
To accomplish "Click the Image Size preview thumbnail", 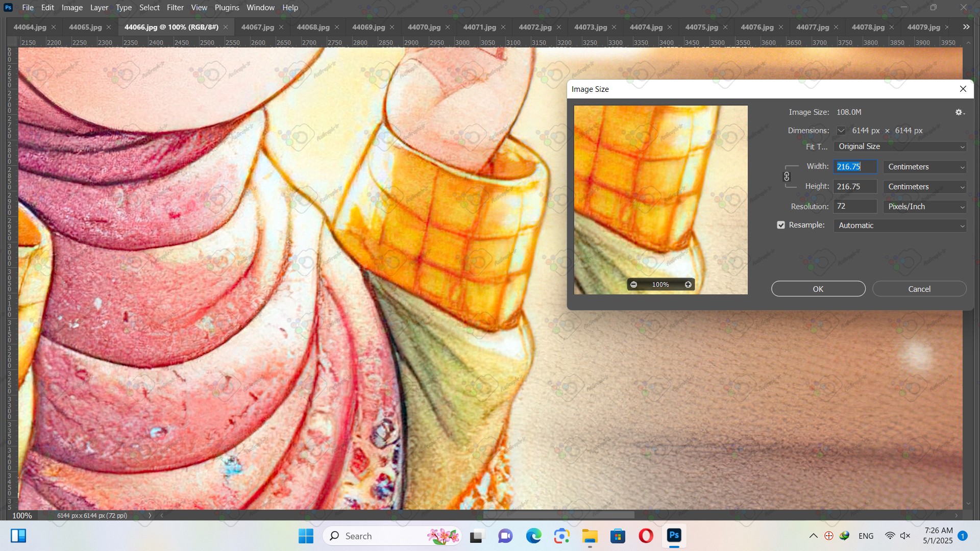I will 660,200.
